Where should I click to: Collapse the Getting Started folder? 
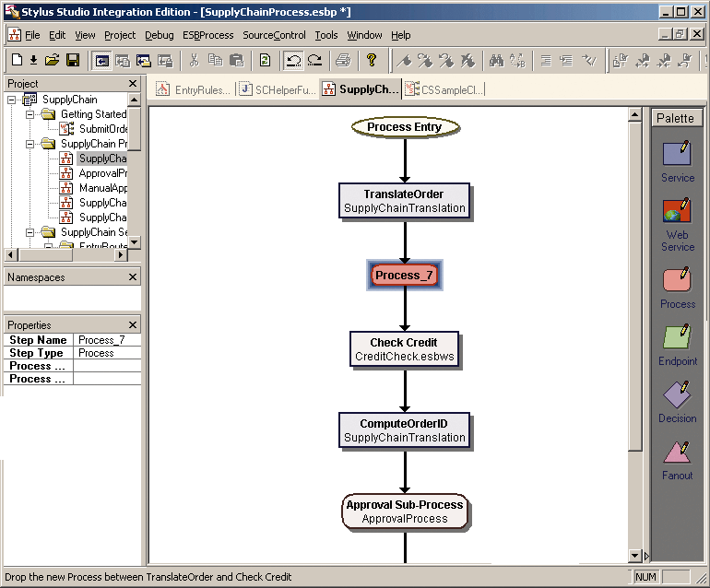(30, 114)
